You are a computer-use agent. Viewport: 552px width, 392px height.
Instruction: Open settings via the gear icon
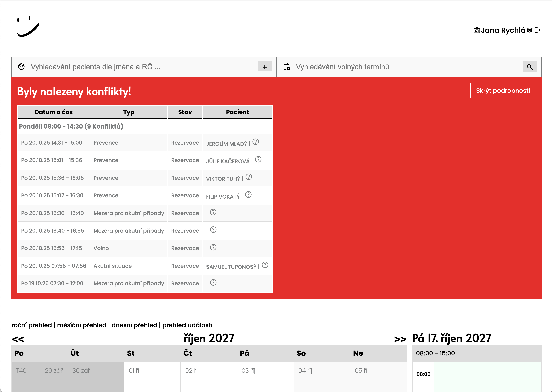pyautogui.click(x=529, y=30)
